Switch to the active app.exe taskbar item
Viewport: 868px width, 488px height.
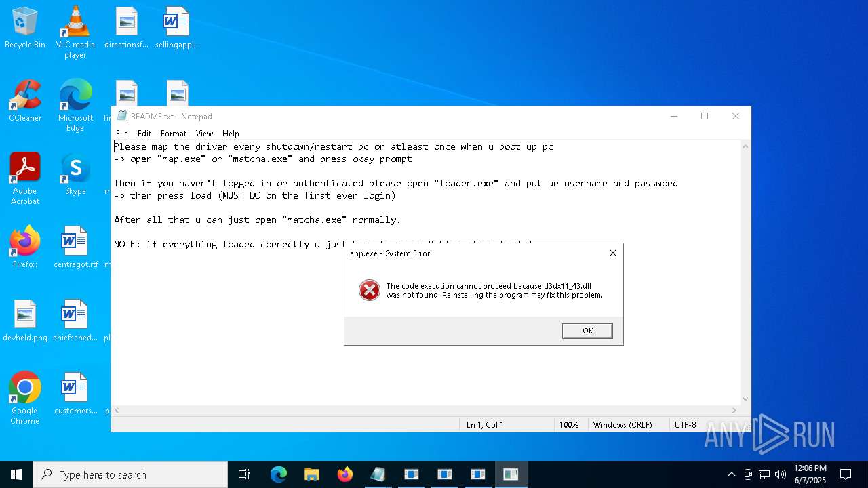click(x=511, y=474)
